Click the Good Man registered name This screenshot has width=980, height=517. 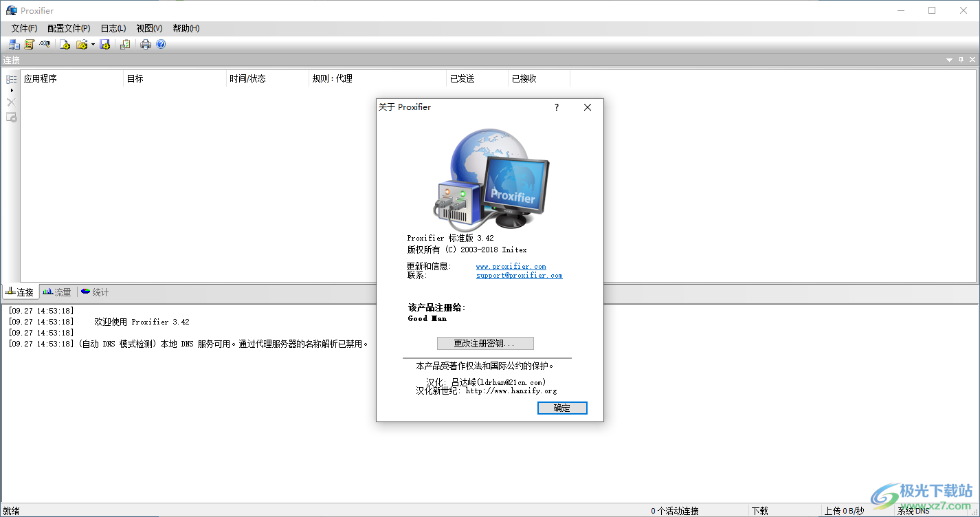pos(427,318)
